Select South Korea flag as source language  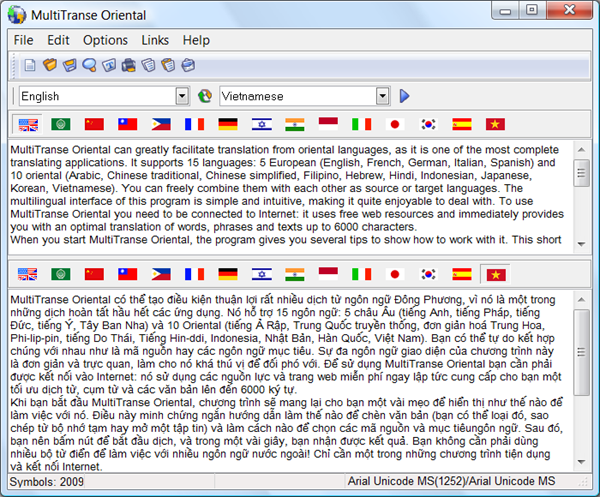(428, 124)
